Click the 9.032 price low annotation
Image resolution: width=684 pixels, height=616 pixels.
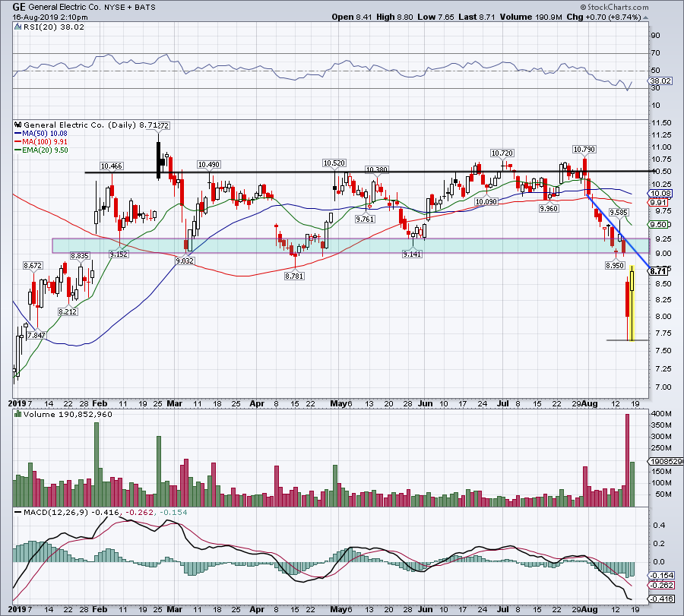(185, 261)
